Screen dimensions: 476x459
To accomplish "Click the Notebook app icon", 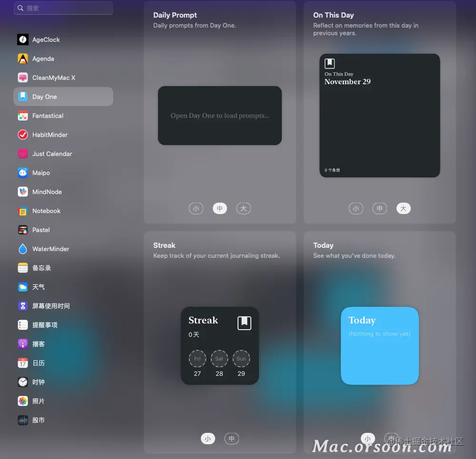I will (x=23, y=211).
